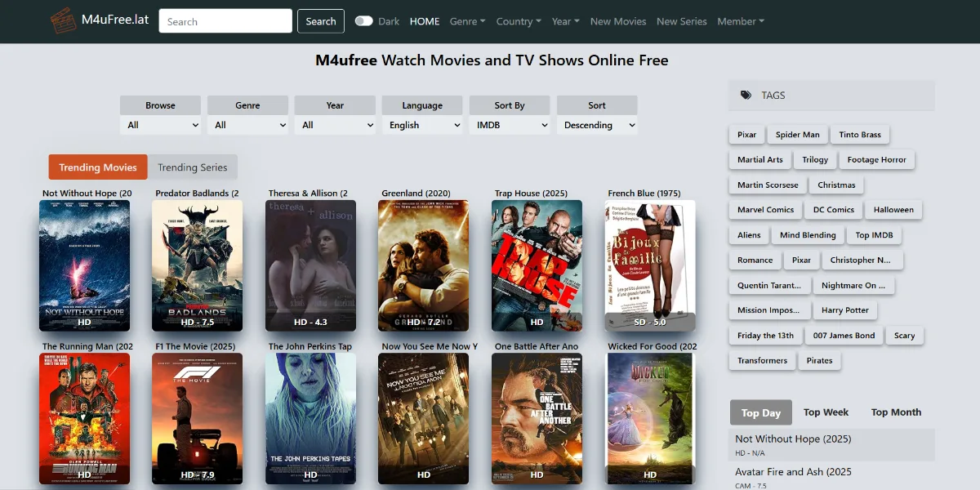Image resolution: width=980 pixels, height=490 pixels.
Task: Open the Genre menu in navbar
Action: [467, 21]
